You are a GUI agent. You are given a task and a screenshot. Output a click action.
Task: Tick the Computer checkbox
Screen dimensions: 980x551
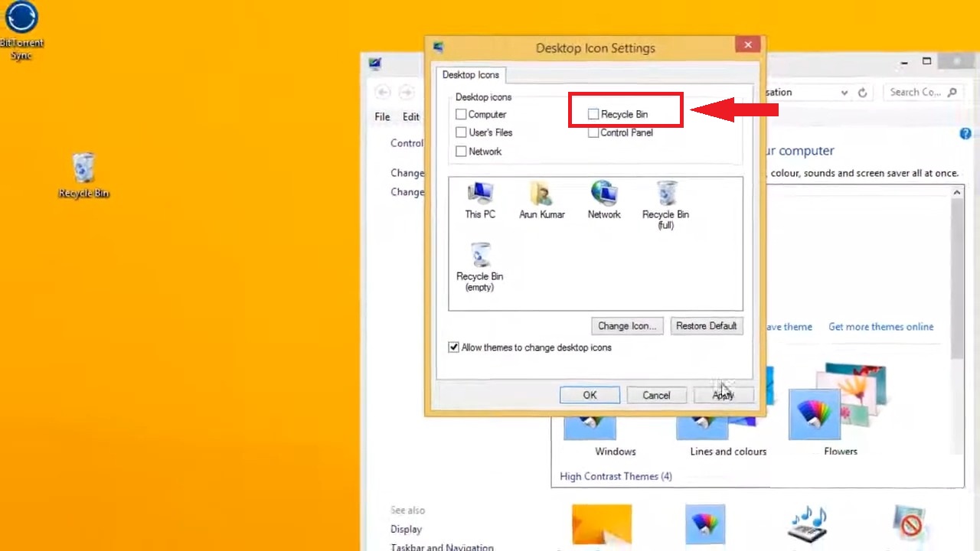461,115
